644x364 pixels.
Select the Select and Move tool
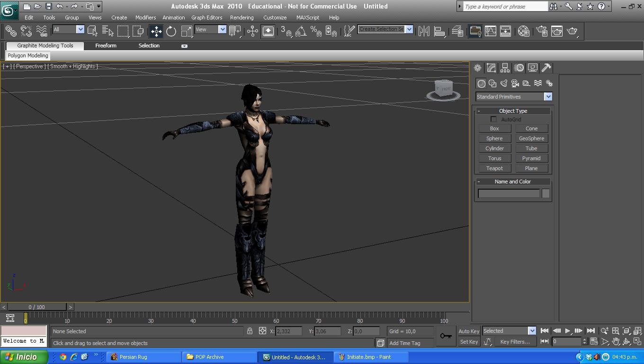point(156,31)
